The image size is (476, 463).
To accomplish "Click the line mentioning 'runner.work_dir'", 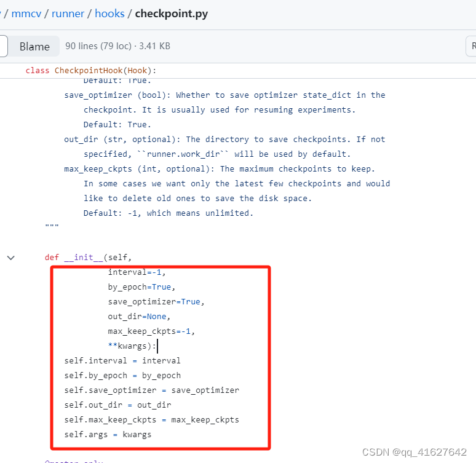I will pos(217,154).
